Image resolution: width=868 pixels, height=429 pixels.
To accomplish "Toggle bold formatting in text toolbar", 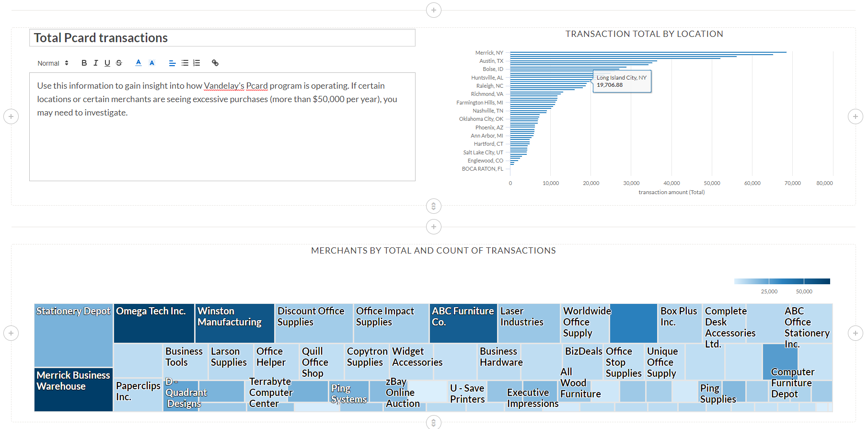I will [x=84, y=63].
